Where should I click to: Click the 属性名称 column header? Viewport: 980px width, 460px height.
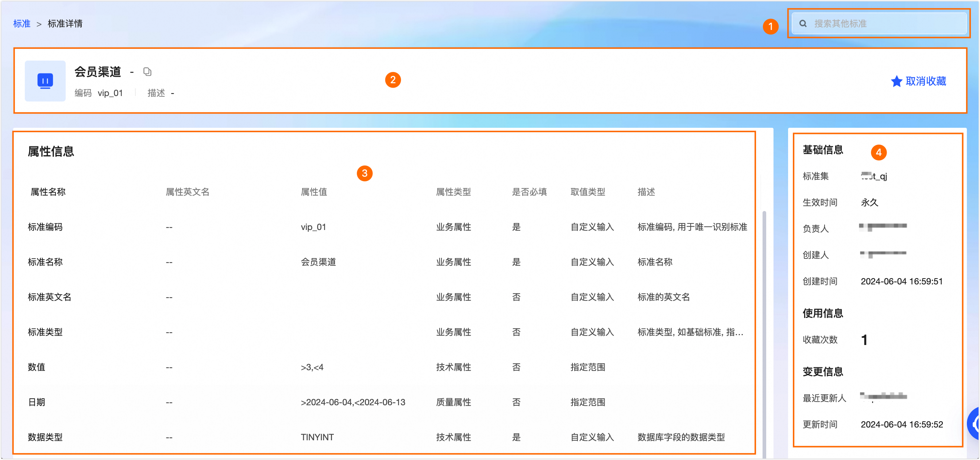(x=48, y=192)
